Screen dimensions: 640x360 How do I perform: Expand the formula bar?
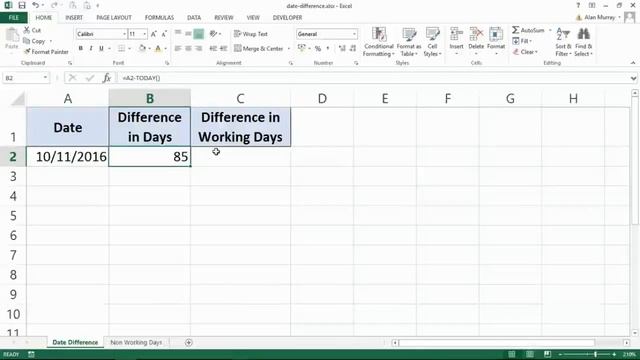point(633,78)
